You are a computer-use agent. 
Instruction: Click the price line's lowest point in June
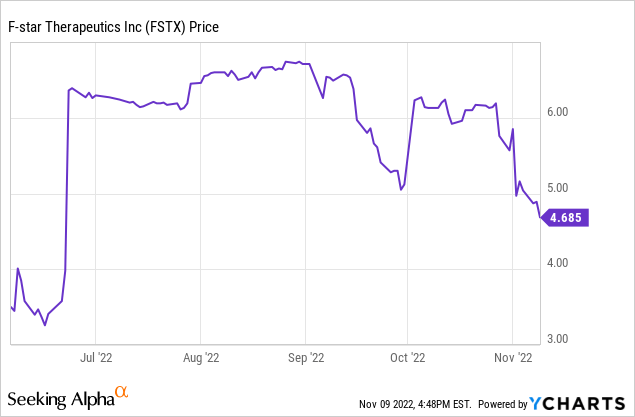44,325
